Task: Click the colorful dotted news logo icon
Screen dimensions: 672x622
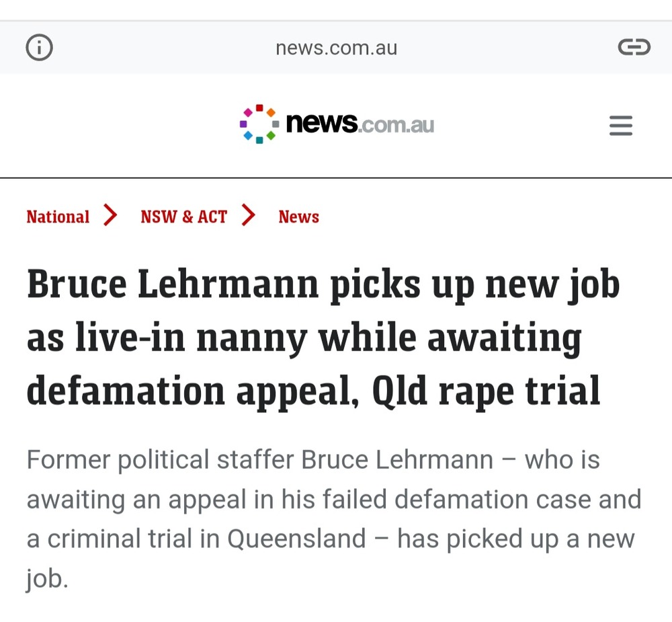Action: [x=259, y=124]
